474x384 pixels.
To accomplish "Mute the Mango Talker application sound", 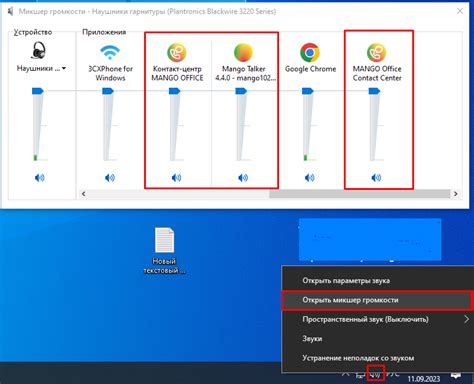I will (243, 178).
